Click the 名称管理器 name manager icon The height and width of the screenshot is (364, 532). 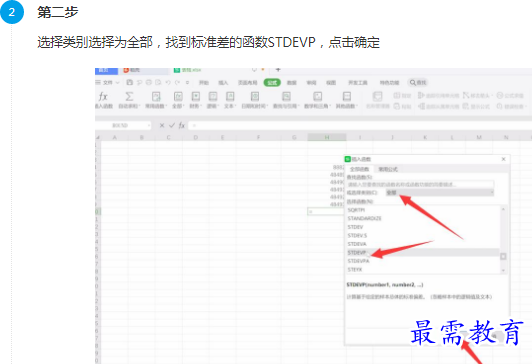(377, 97)
